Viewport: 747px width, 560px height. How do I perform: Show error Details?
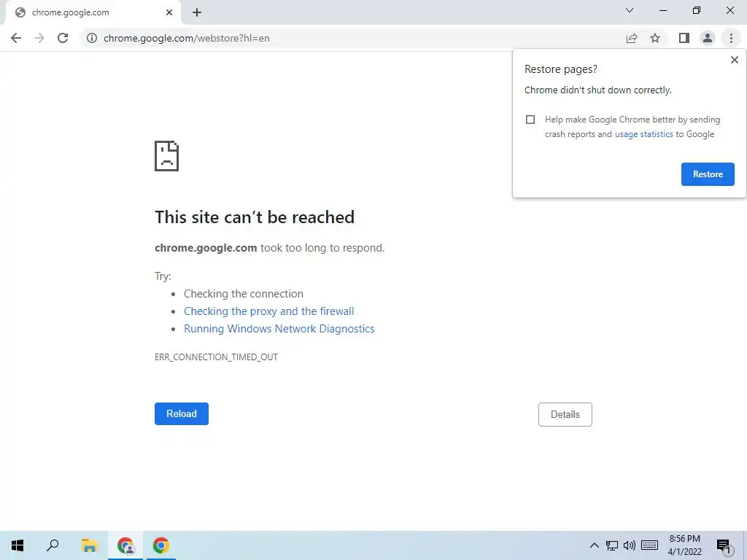pos(565,414)
